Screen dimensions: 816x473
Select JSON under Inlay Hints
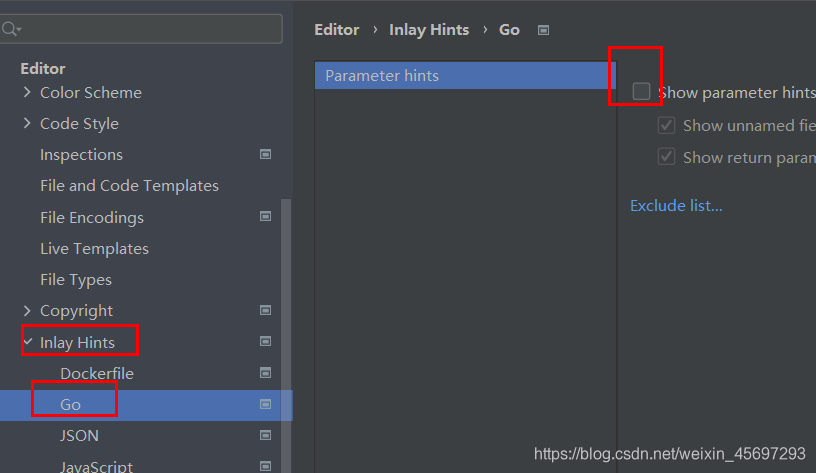79,436
